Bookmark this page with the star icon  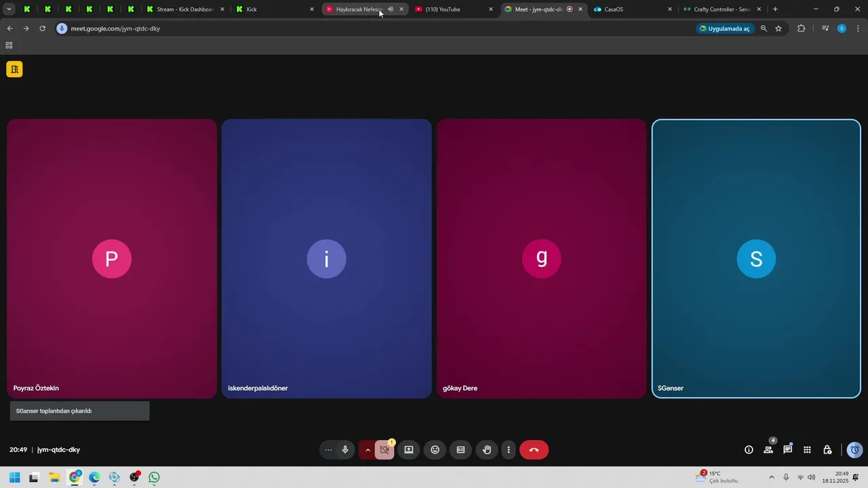tap(778, 28)
